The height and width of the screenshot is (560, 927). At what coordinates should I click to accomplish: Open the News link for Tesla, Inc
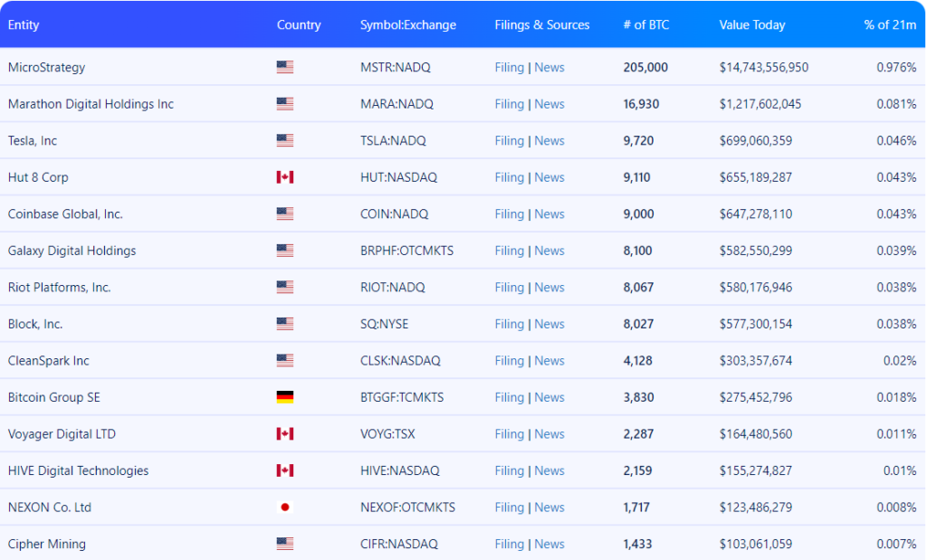550,140
